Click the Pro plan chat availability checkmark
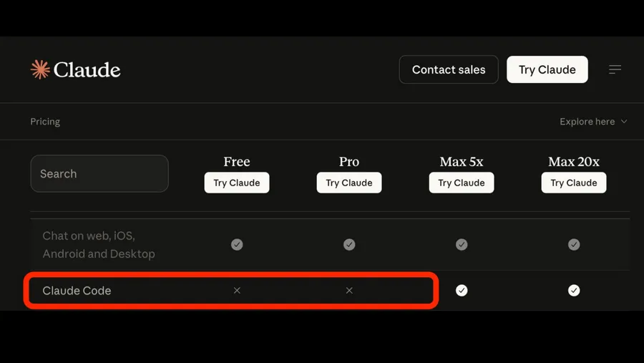Viewport: 644px width, 363px height. point(349,245)
